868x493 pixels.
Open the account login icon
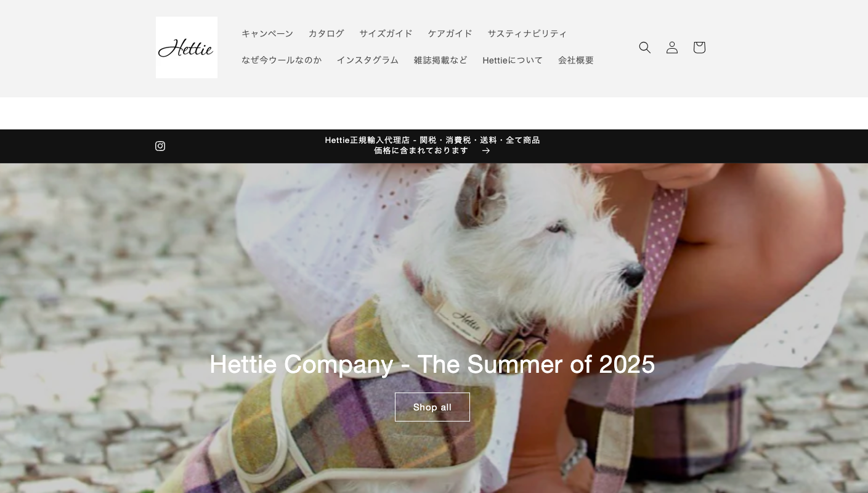(672, 47)
